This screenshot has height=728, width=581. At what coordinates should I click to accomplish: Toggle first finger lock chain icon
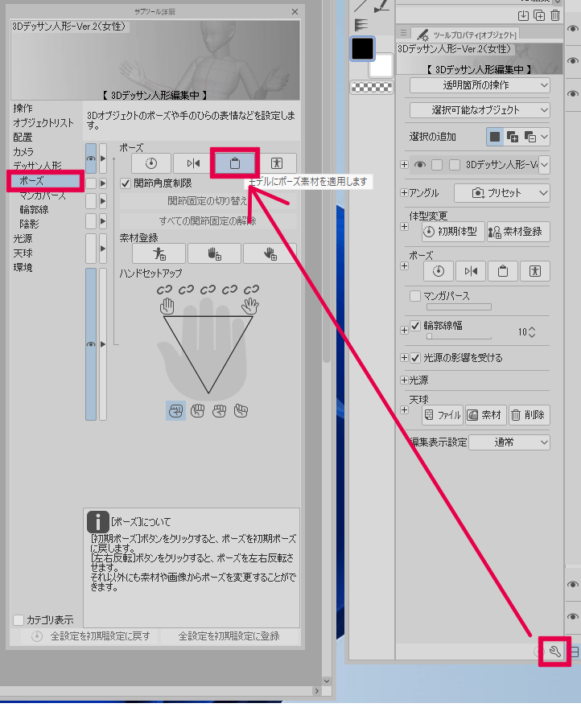point(164,290)
